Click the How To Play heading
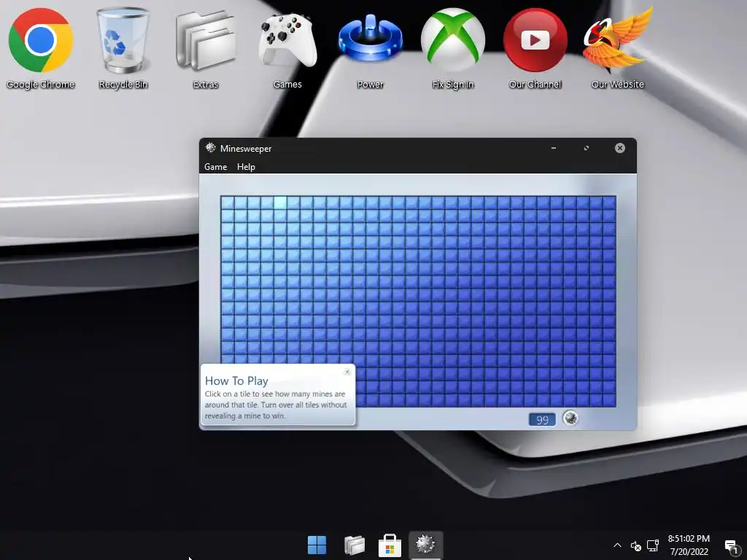This screenshot has width=747, height=560. click(236, 381)
